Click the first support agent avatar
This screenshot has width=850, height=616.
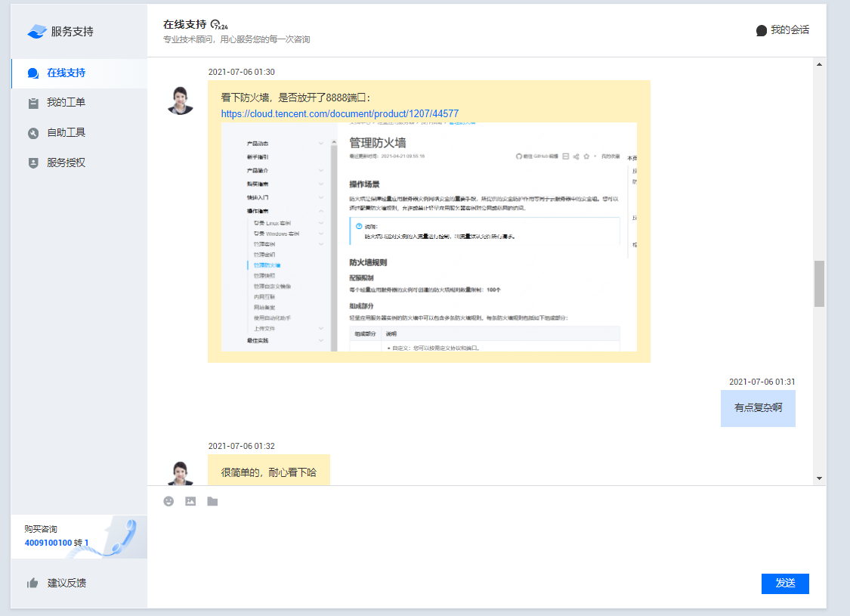(x=180, y=101)
